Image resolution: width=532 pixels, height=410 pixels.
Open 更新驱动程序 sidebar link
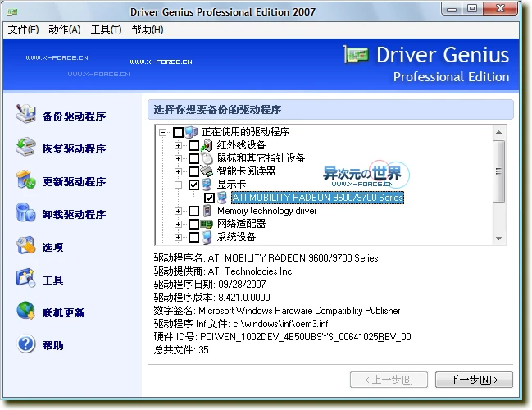[x=74, y=181]
